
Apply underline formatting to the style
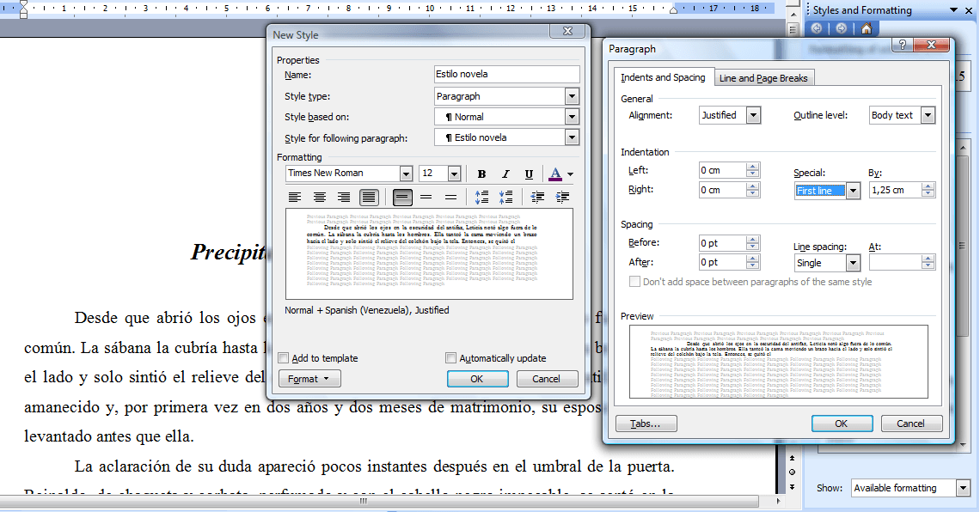coord(529,174)
